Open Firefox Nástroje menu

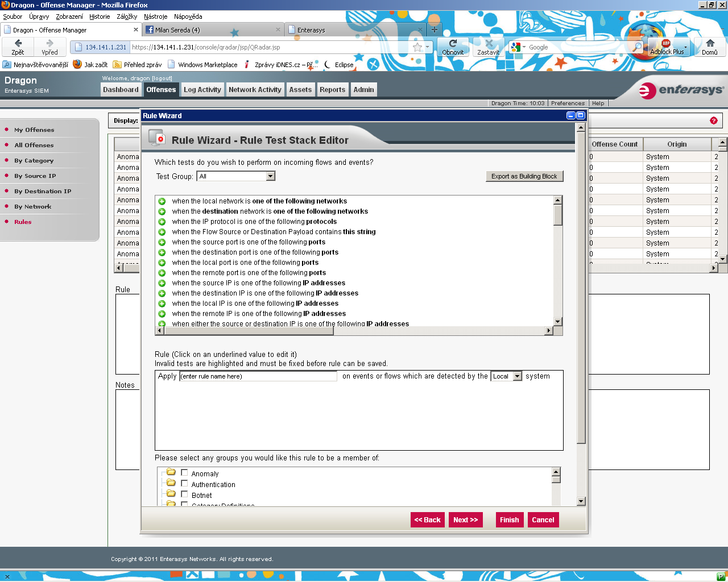[155, 16]
